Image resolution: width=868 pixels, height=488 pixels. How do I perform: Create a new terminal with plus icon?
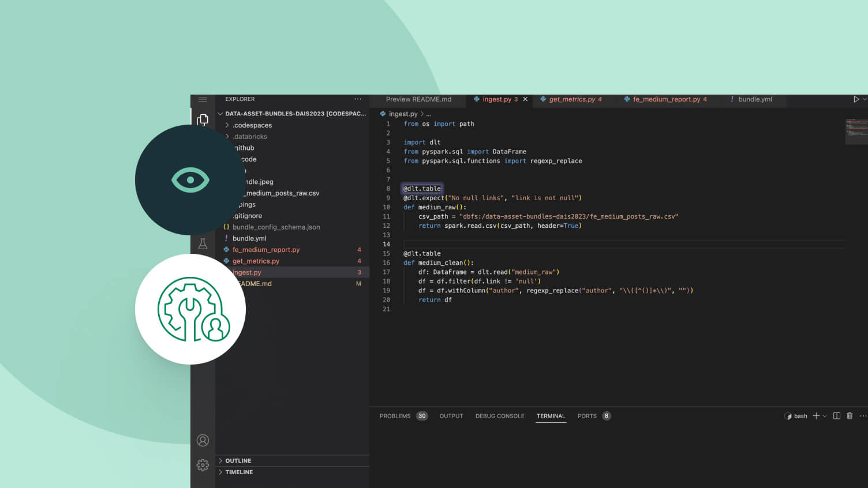[816, 416]
